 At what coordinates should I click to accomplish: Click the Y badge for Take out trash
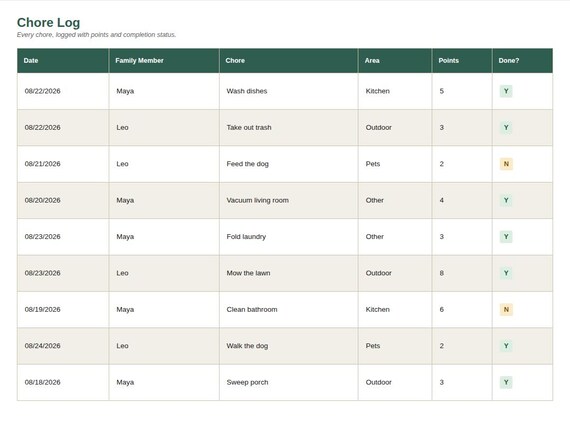[x=506, y=128]
